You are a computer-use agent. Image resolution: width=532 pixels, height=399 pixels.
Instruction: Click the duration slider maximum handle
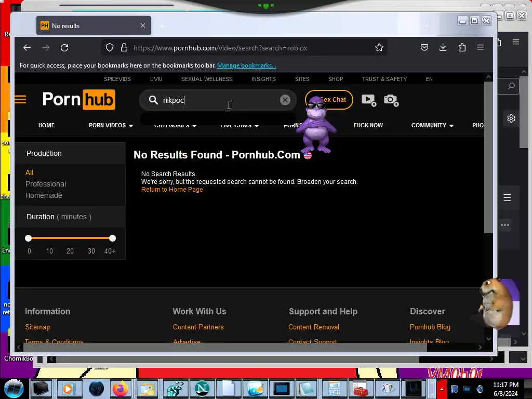coord(113,238)
